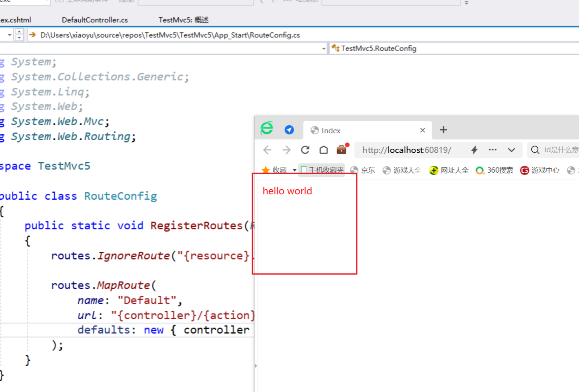Click the browser back arrow
The image size is (579, 392).
click(x=267, y=150)
